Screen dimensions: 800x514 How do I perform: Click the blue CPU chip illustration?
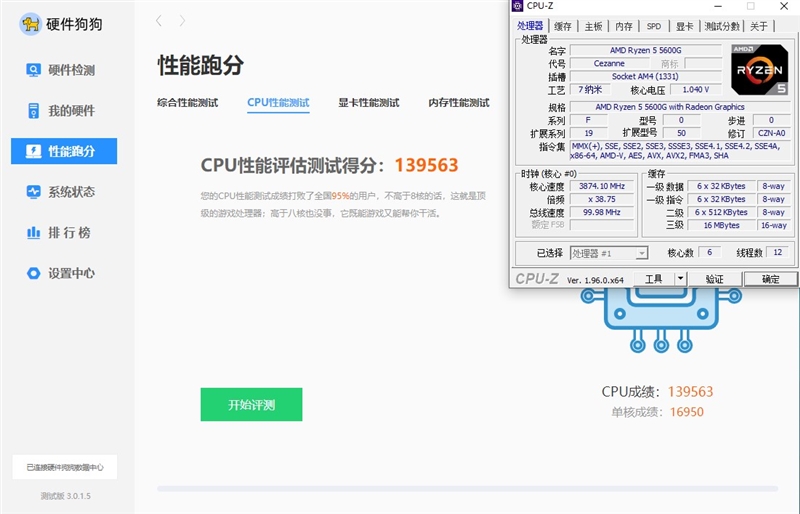pos(661,321)
